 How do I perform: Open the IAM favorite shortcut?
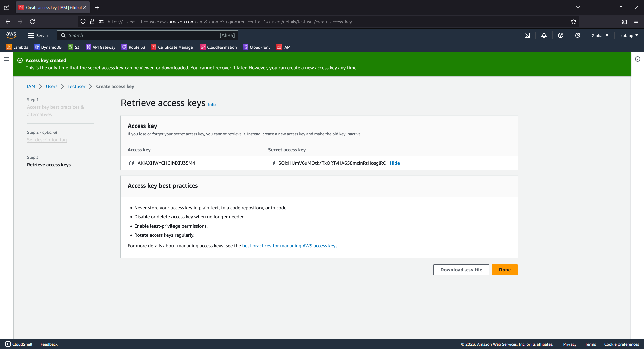coord(284,47)
